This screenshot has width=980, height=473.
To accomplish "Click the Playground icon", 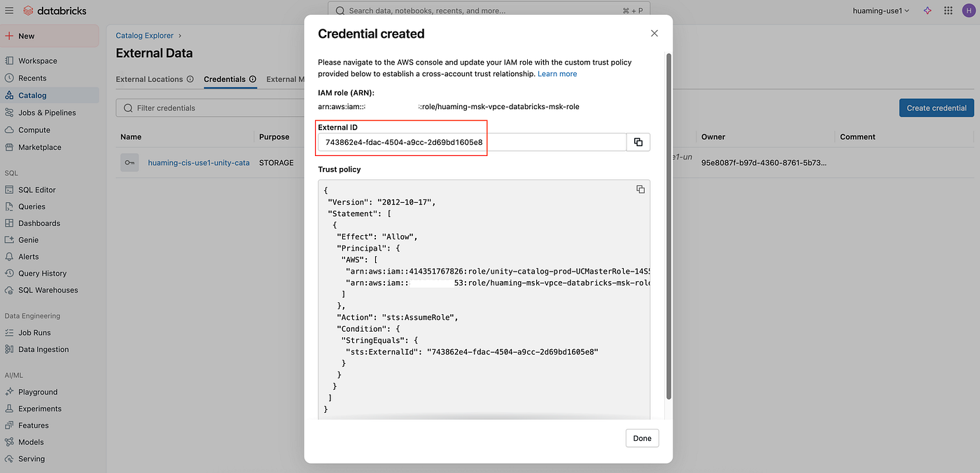I will [x=10, y=393].
